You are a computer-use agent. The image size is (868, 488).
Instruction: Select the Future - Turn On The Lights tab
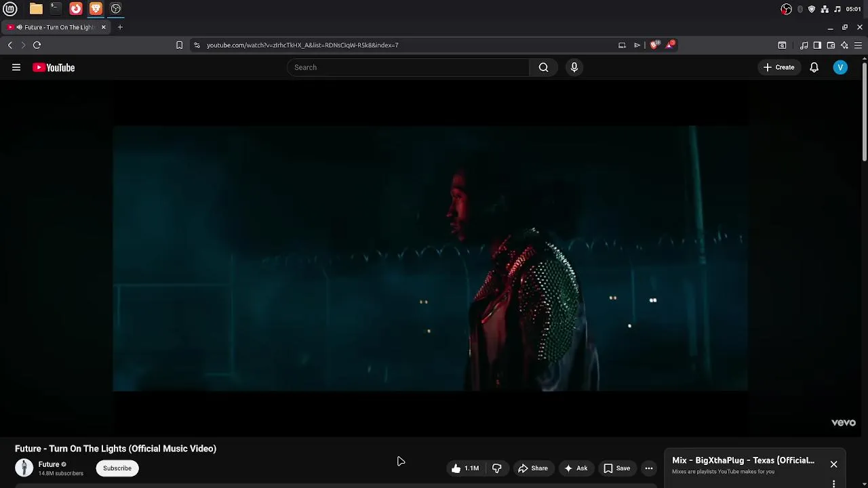coord(56,27)
